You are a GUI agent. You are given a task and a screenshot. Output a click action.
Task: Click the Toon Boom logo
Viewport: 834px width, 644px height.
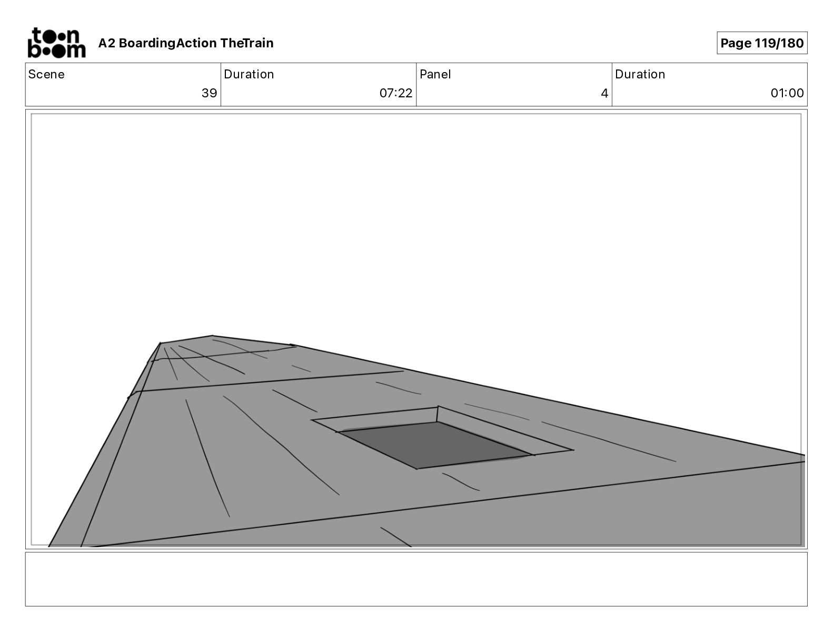56,43
